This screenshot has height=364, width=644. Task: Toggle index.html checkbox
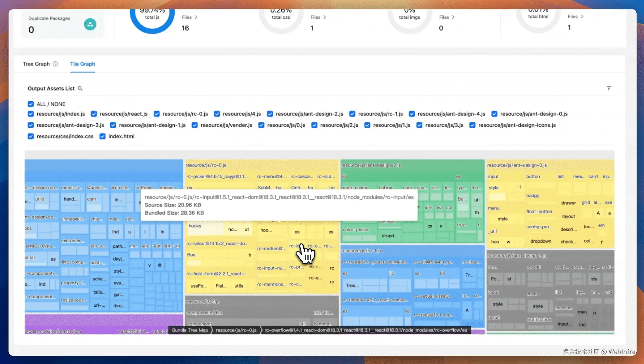[x=102, y=136]
